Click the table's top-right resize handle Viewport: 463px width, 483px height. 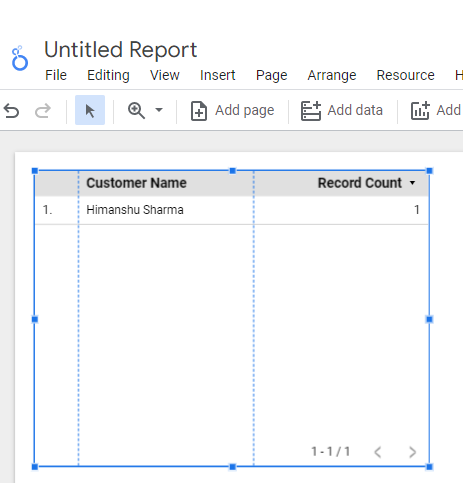[x=429, y=171]
